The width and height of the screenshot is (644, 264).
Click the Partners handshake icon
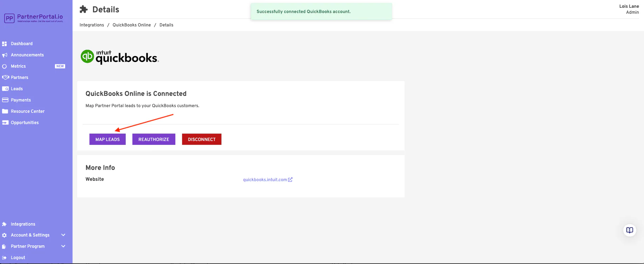5,78
